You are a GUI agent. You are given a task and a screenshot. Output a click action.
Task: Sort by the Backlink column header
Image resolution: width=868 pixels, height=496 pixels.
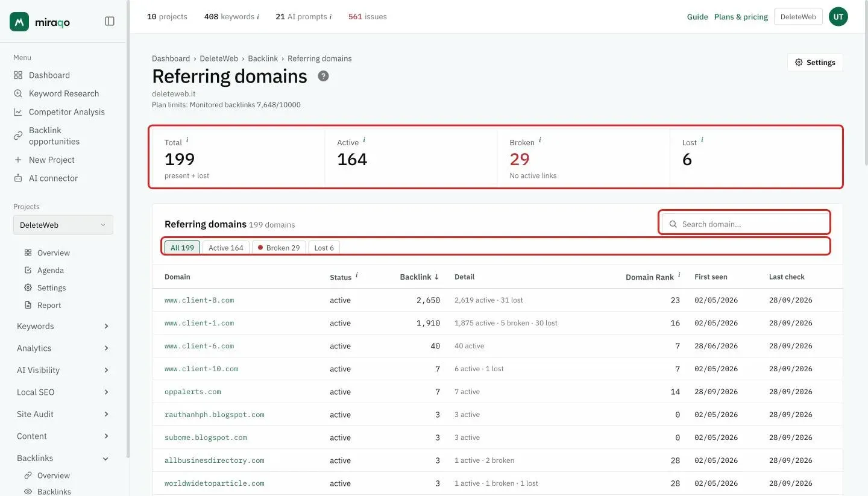(420, 277)
